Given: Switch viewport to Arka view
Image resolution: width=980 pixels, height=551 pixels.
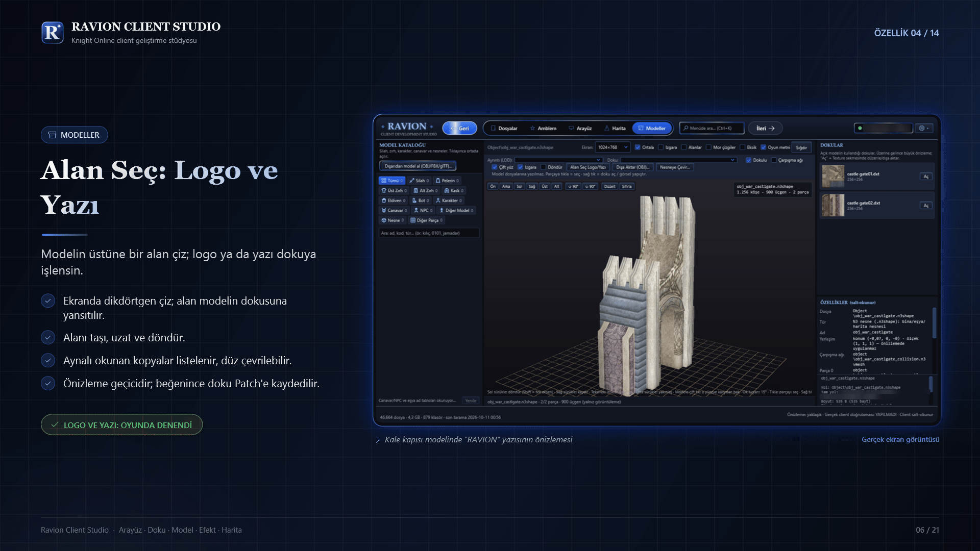Looking at the screenshot, I should click(x=506, y=187).
